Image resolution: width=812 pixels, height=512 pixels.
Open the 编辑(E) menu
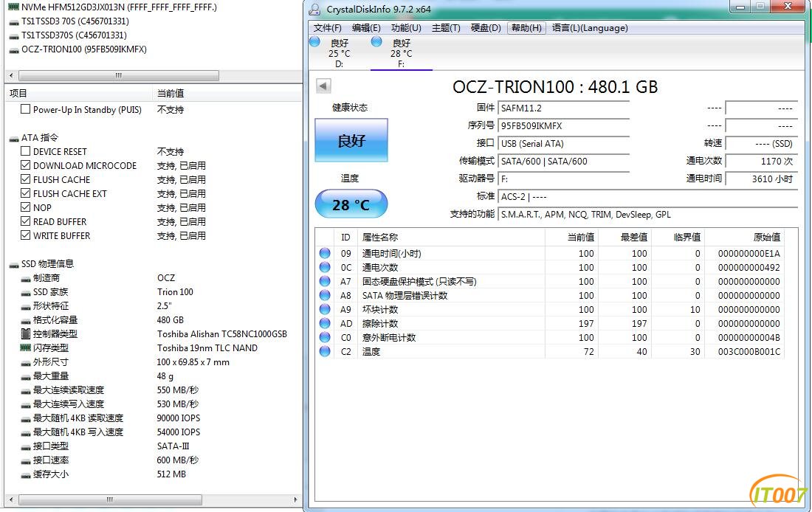[366, 28]
